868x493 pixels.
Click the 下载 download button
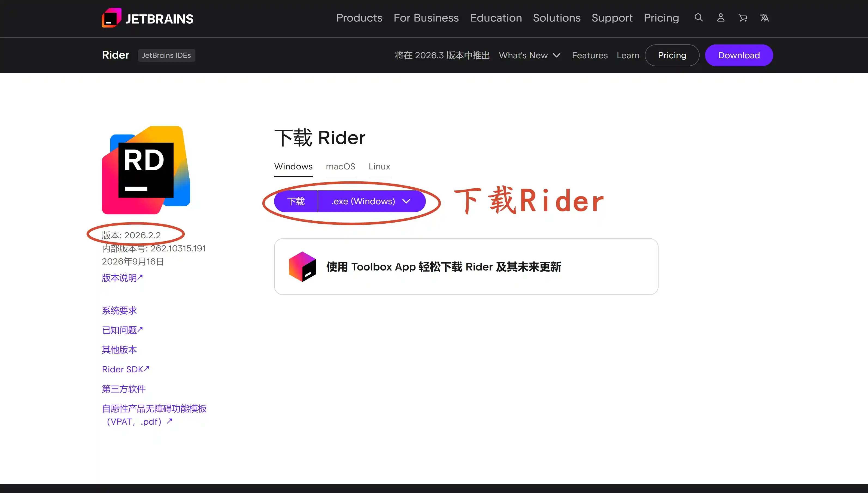pos(296,202)
